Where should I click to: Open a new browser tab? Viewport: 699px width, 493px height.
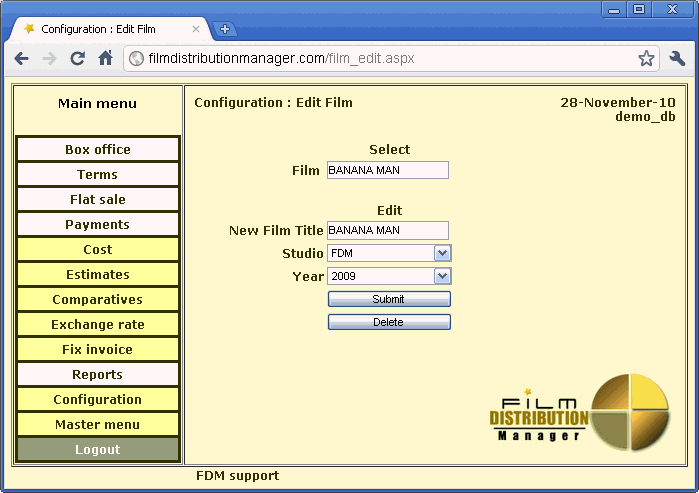click(x=225, y=29)
